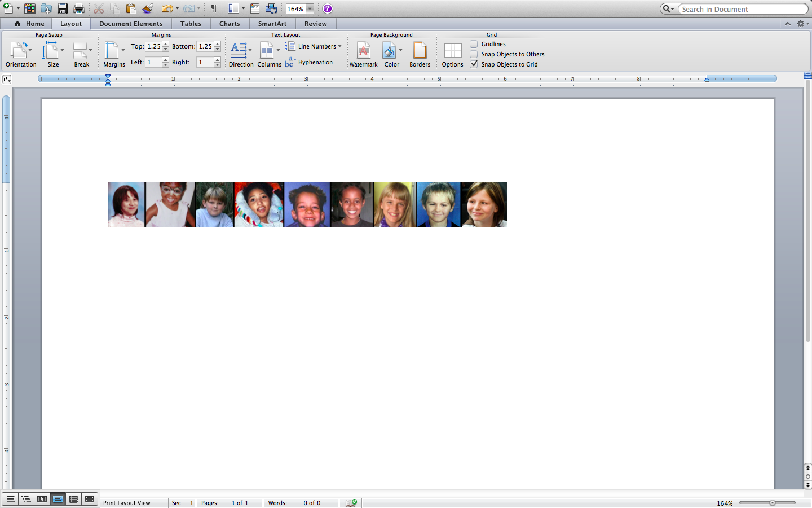This screenshot has height=508, width=812.
Task: Select the Layout tab
Action: 71,24
